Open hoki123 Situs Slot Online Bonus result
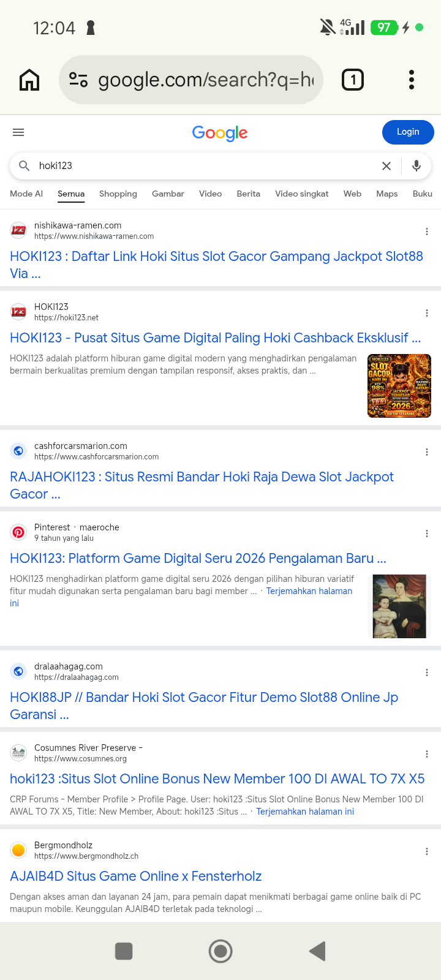 (x=217, y=779)
